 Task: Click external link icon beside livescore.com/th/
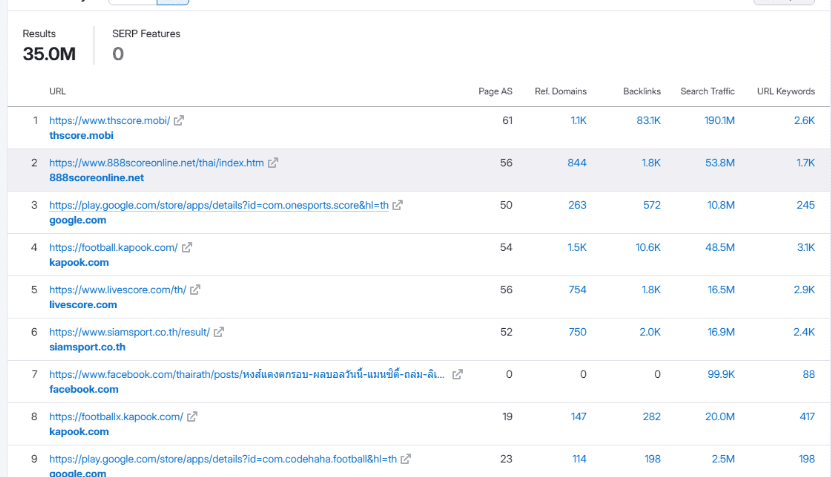tap(195, 290)
